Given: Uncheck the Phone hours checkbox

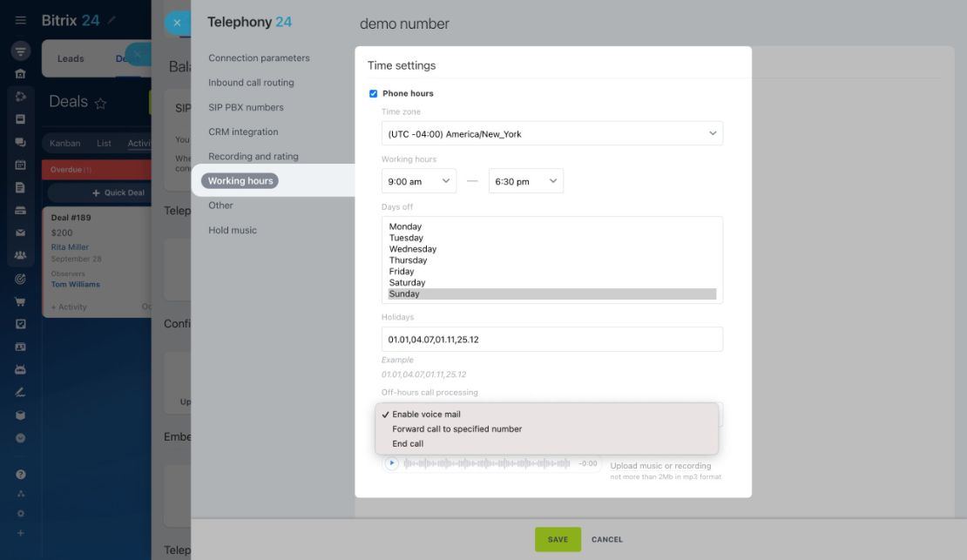Looking at the screenshot, I should [x=373, y=94].
